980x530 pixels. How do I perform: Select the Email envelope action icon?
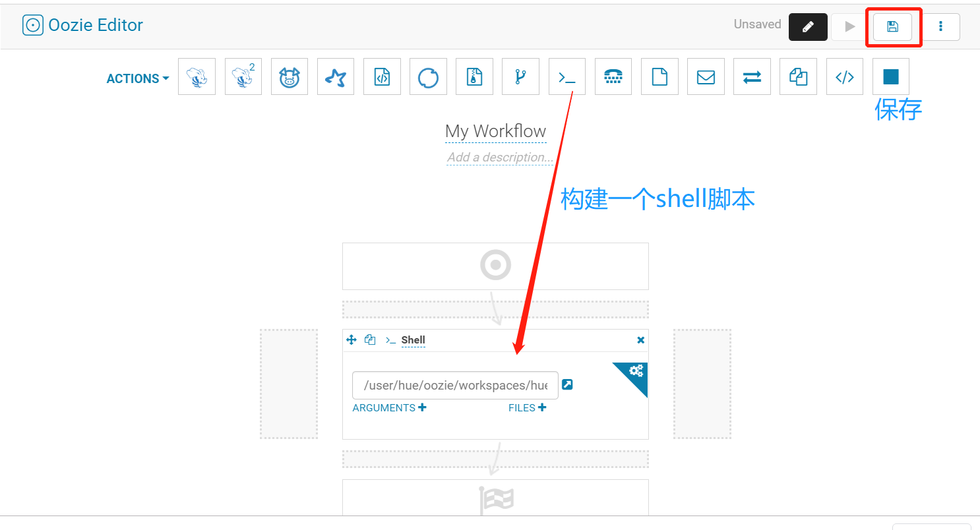(x=706, y=76)
